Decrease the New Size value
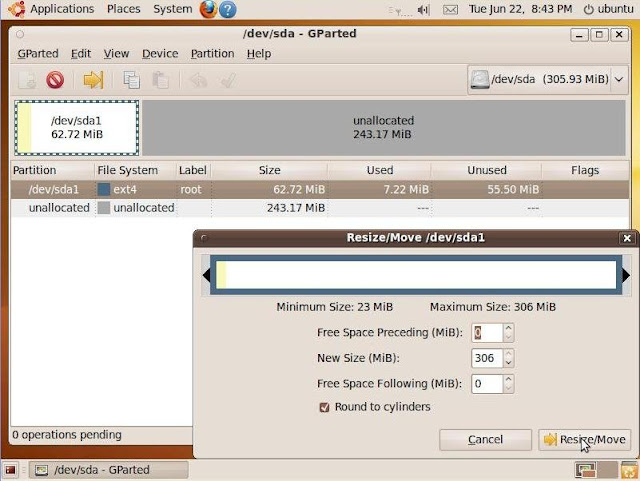Screen dimensions: 640x481 point(508,363)
